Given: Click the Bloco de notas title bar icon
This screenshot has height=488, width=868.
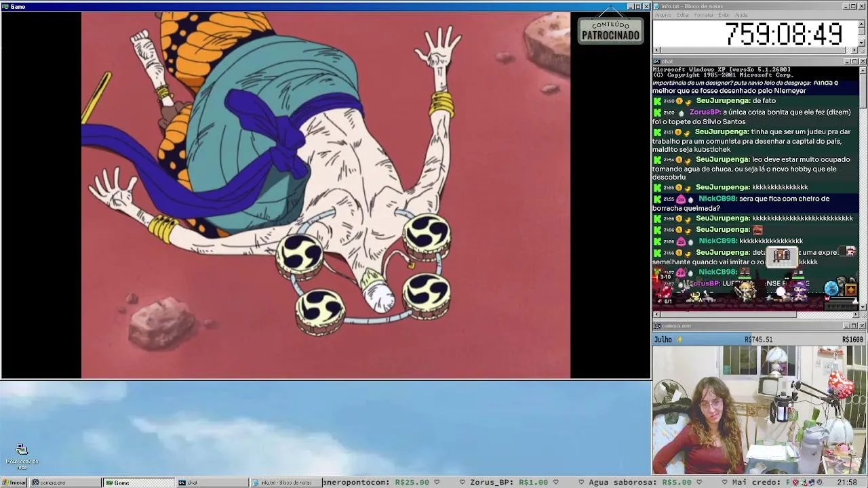Looking at the screenshot, I should (657, 7).
